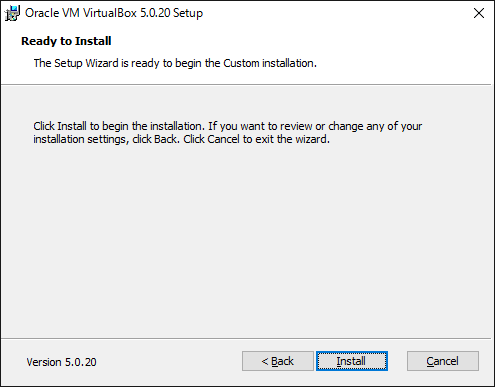Select the "Setup Wizard is ready" subtitle text
This screenshot has height=387, width=495.
[175, 63]
